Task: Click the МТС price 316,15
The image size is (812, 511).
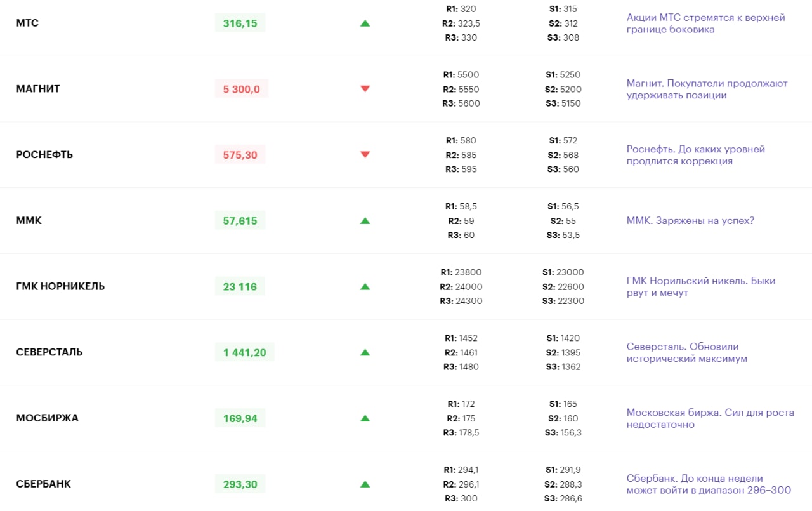Action: 240,23
